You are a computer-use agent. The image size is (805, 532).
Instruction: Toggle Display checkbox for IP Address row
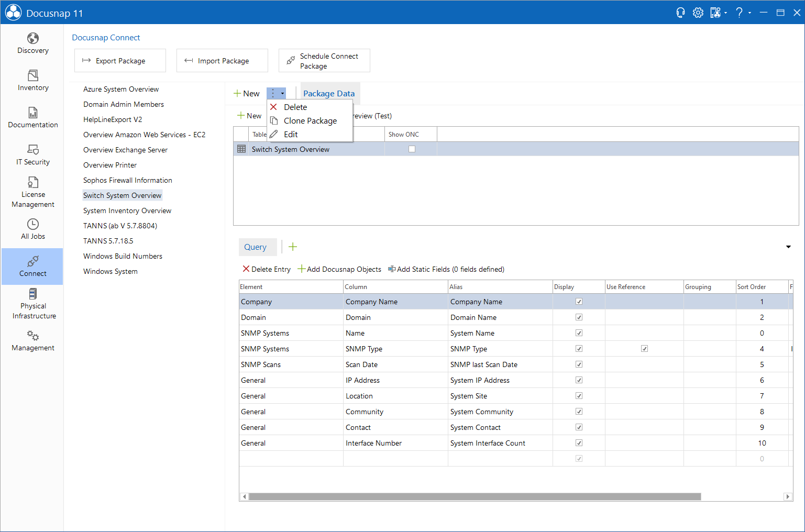(x=579, y=380)
